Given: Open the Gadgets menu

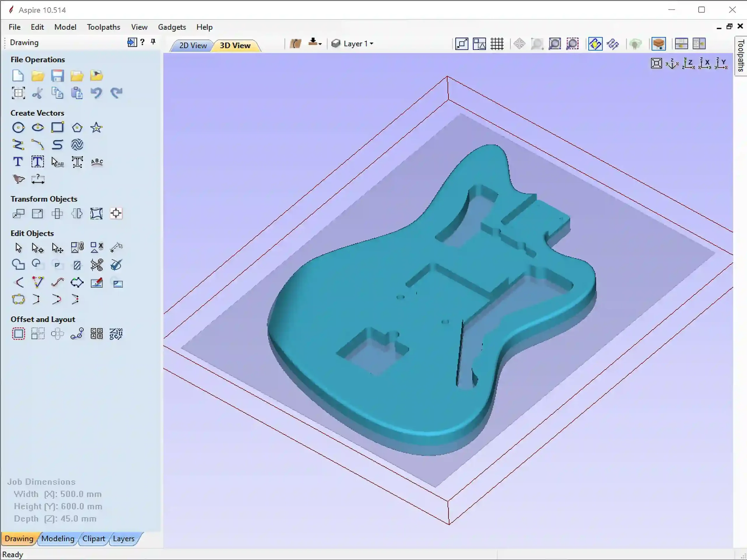Looking at the screenshot, I should [x=172, y=27].
